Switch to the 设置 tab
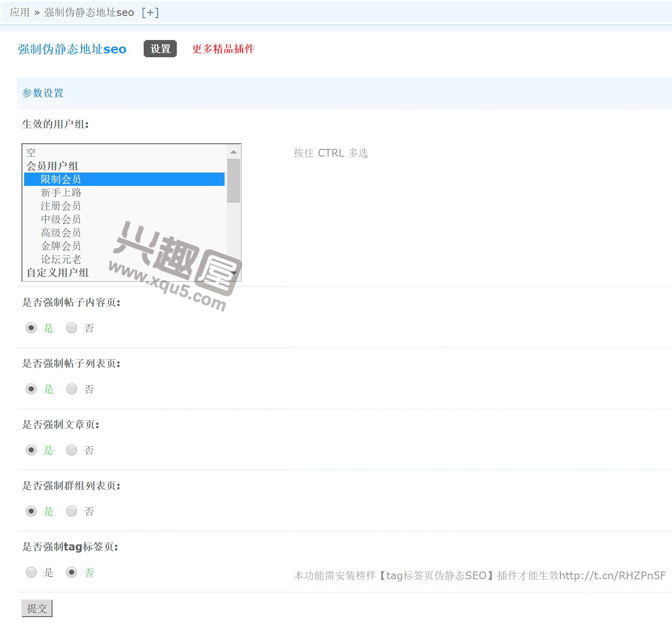 pos(160,49)
